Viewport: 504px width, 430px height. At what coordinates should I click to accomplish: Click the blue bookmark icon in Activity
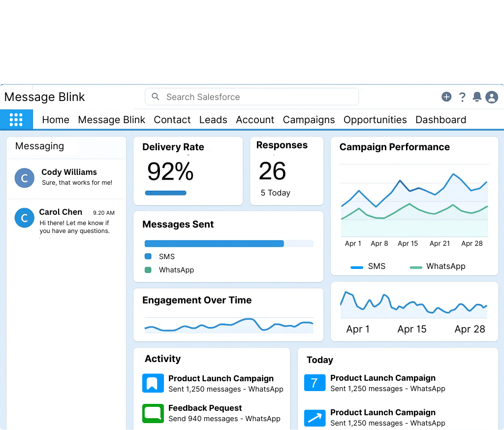(153, 383)
